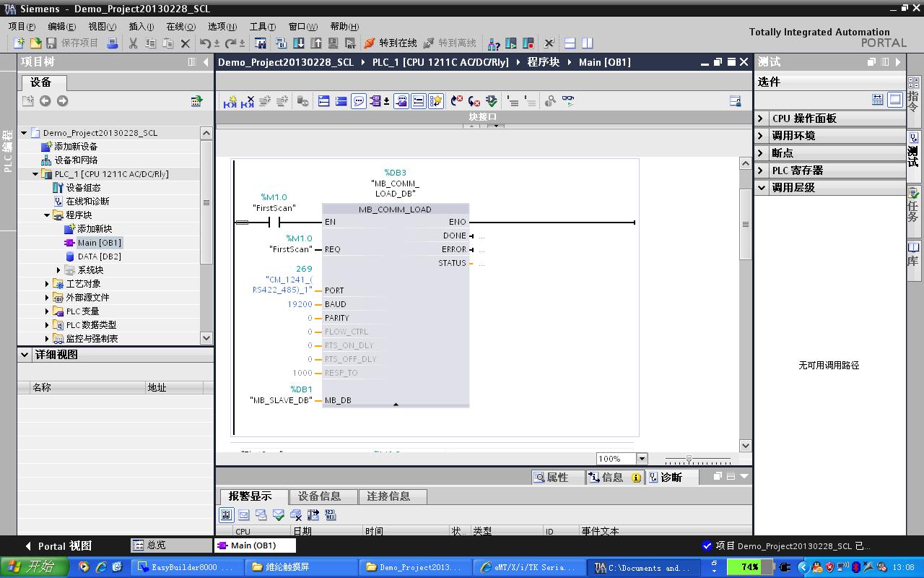Toggle the freeze alarm display button
This screenshot has height=578, width=924.
pos(226,515)
